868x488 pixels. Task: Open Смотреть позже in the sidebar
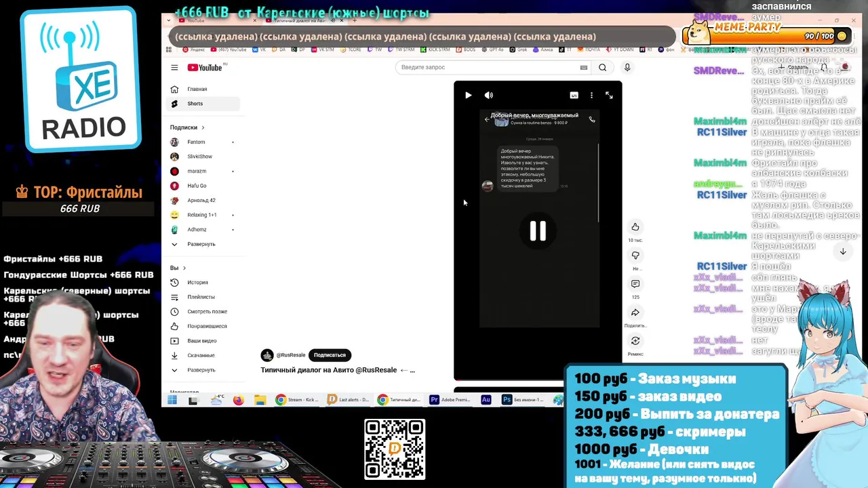coord(204,311)
